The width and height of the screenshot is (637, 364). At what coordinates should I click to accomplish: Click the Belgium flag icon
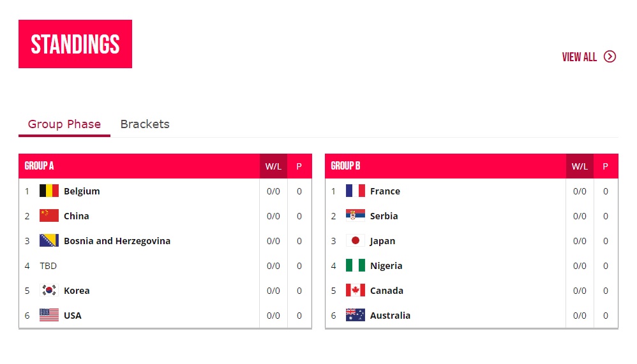coord(49,191)
